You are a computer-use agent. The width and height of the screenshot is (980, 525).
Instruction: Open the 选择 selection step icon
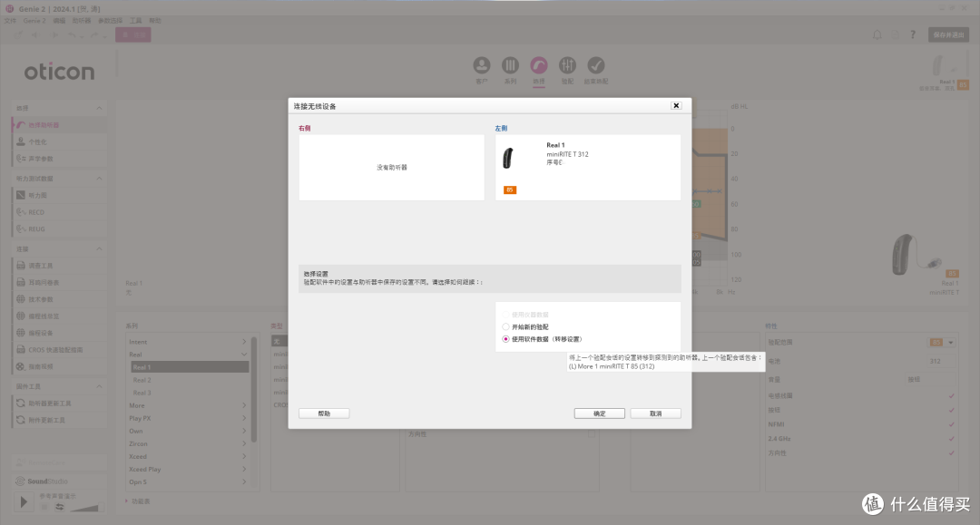tap(539, 65)
